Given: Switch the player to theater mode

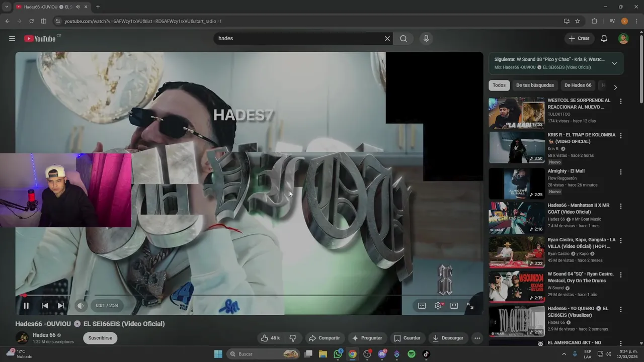Looking at the screenshot, I should [x=454, y=306].
